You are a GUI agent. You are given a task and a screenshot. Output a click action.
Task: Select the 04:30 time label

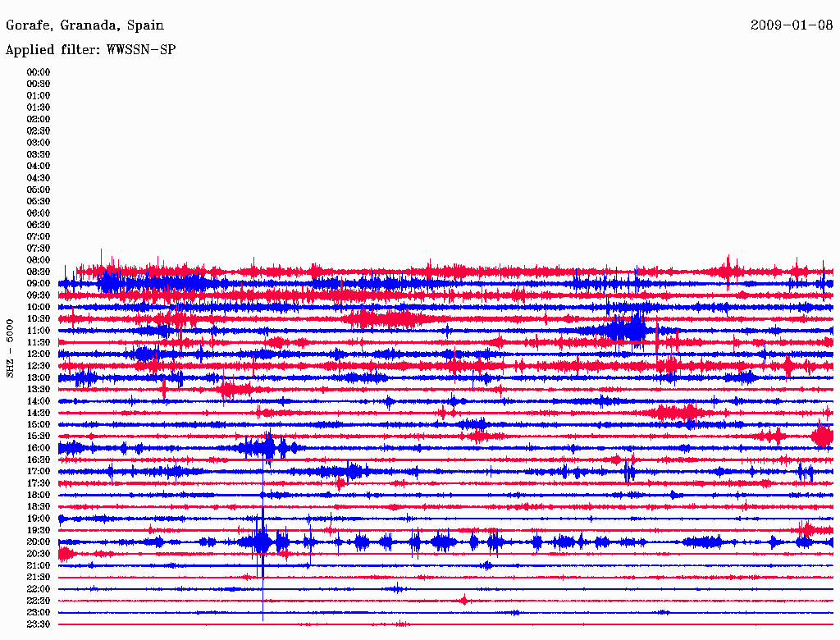(38, 178)
